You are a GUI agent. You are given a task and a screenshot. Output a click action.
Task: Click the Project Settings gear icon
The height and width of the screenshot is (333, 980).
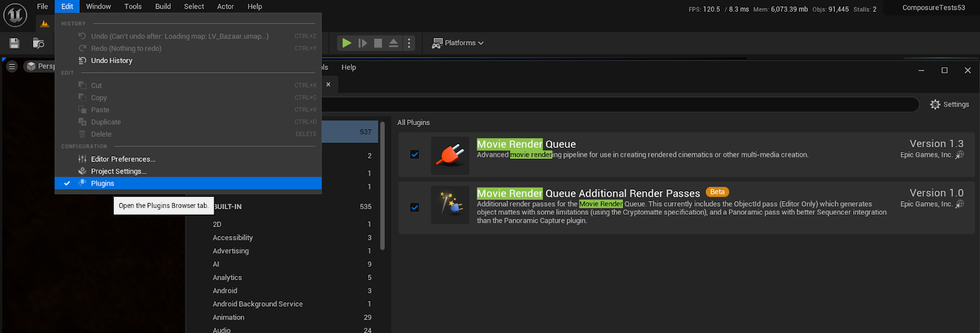tap(82, 171)
